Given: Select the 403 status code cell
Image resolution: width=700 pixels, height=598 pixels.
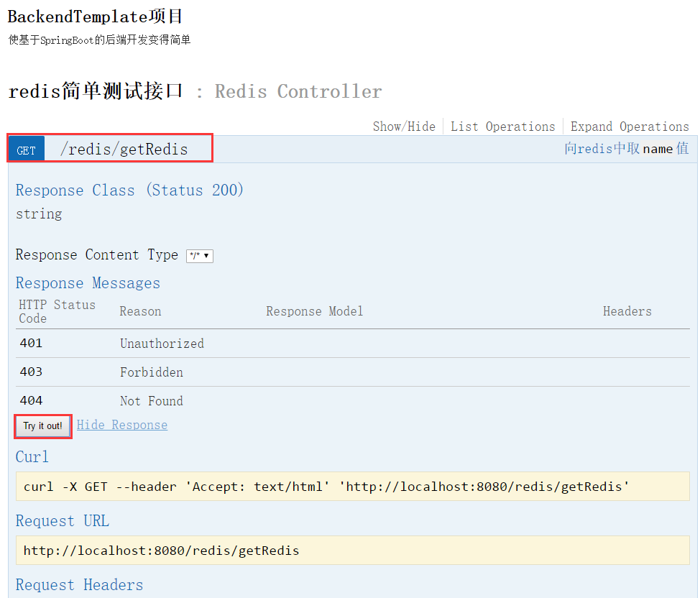Looking at the screenshot, I should (x=31, y=372).
